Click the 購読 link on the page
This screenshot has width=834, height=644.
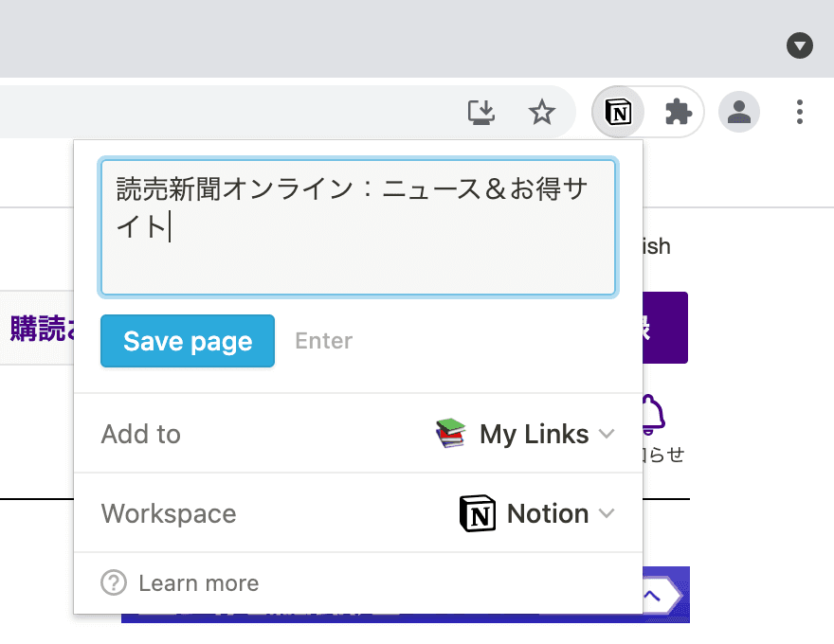(x=38, y=328)
